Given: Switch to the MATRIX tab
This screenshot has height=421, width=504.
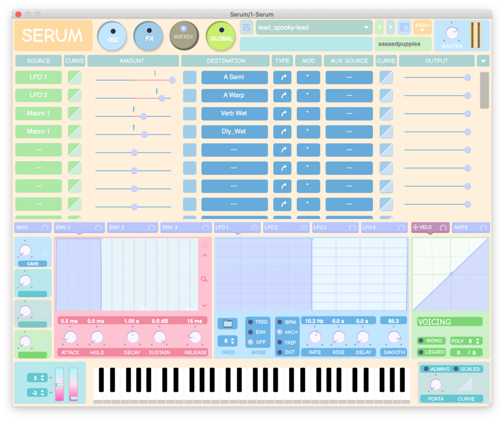Looking at the screenshot, I should coord(184,36).
